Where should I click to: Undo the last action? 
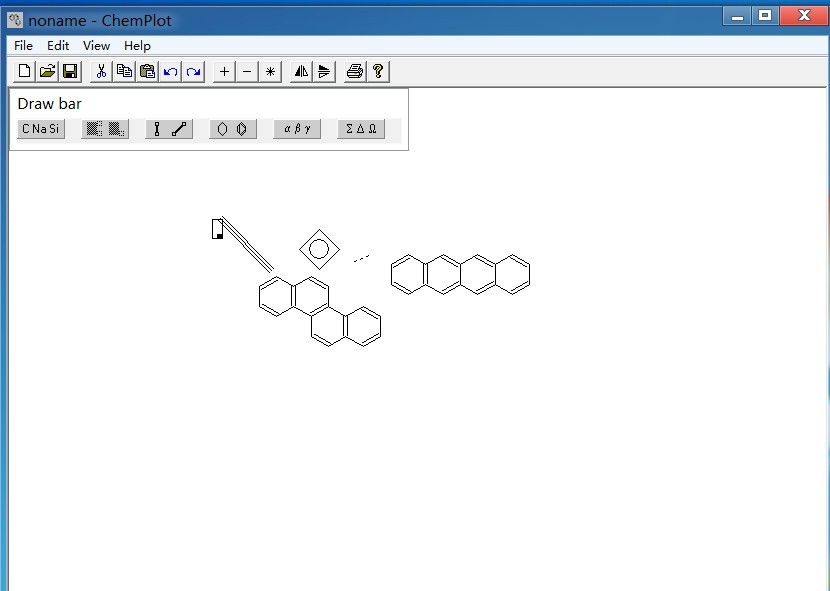click(x=170, y=71)
